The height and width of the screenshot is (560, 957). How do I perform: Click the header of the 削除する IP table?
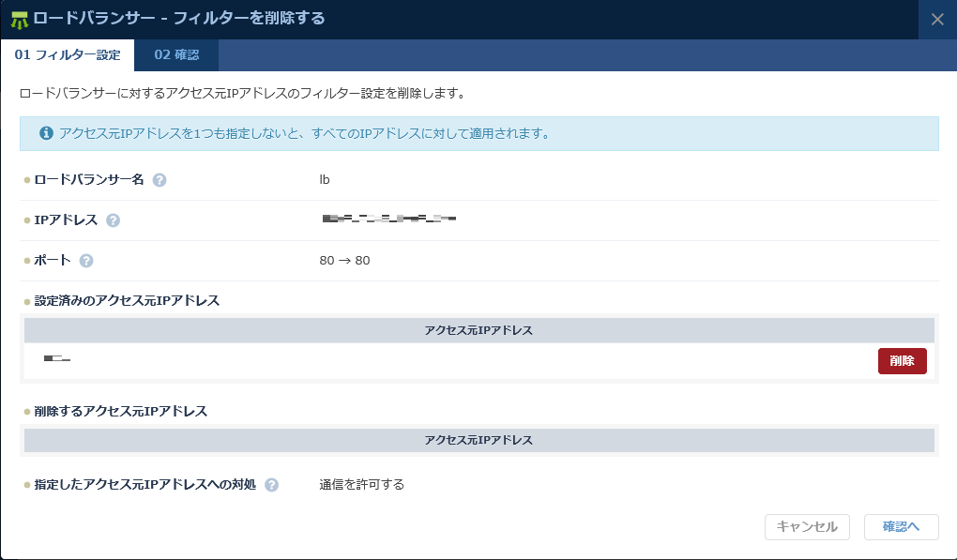479,439
